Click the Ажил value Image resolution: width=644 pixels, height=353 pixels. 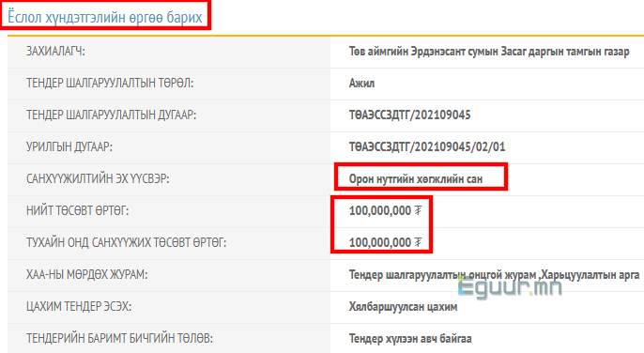click(x=361, y=84)
